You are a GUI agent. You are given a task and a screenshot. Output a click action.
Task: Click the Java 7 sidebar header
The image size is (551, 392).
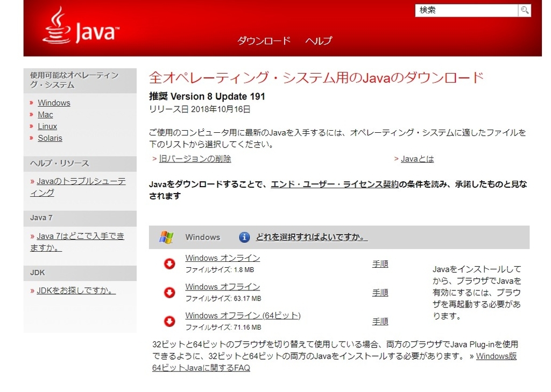point(80,218)
